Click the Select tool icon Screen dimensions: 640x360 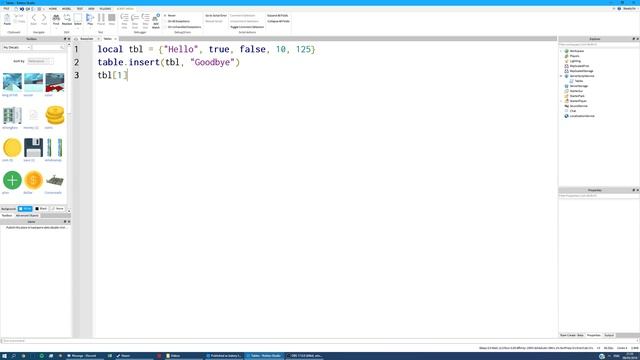pos(78,19)
